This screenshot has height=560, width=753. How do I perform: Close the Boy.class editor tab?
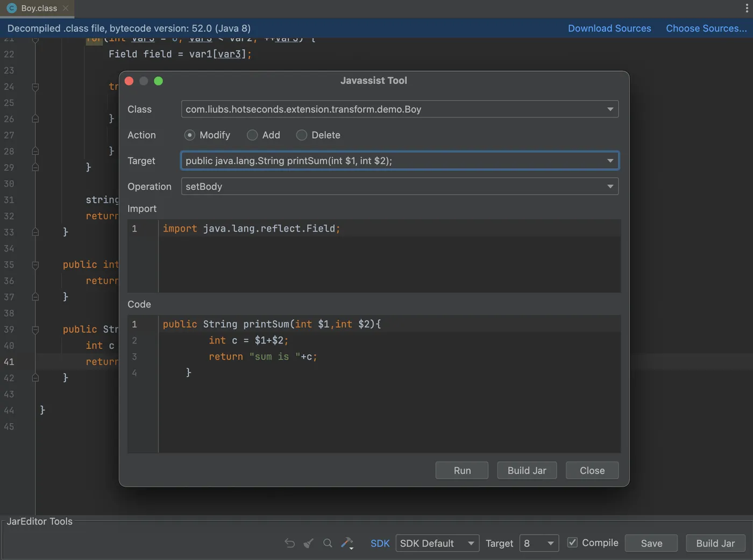pos(66,8)
